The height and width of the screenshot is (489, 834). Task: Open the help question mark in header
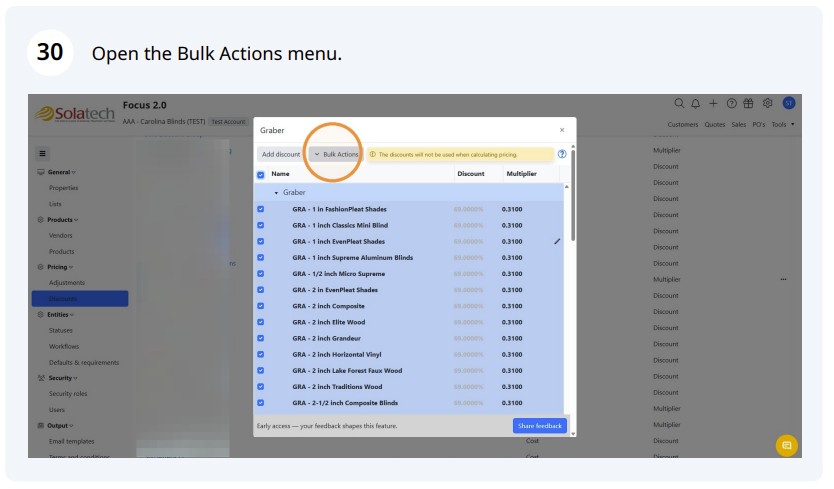(731, 104)
